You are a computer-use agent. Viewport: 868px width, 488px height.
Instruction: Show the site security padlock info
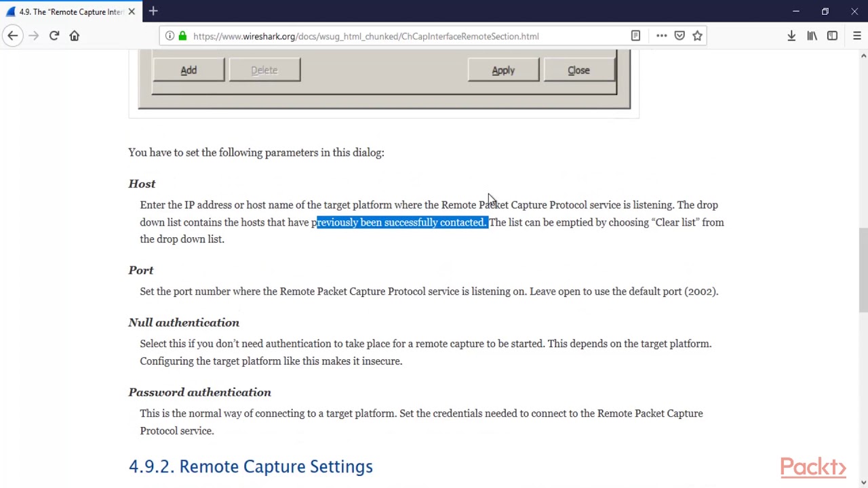point(182,36)
